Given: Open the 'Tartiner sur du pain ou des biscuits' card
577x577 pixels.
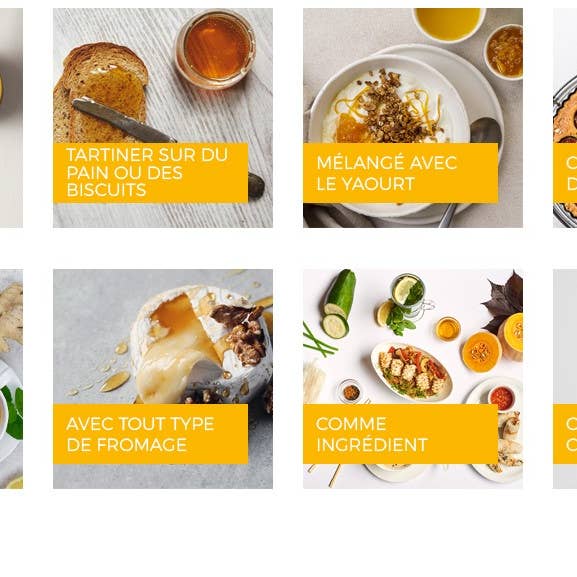Looking at the screenshot, I should click(x=163, y=118).
